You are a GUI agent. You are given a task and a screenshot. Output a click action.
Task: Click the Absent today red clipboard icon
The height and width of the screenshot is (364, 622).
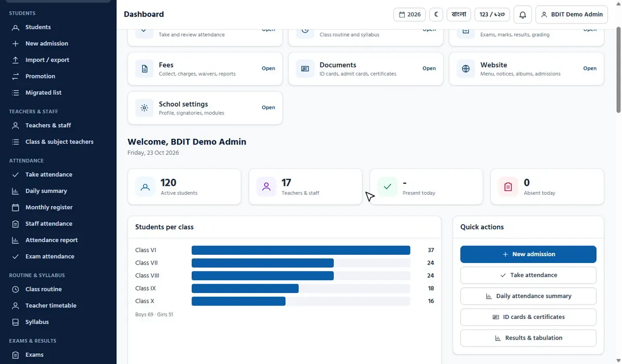coord(508,187)
